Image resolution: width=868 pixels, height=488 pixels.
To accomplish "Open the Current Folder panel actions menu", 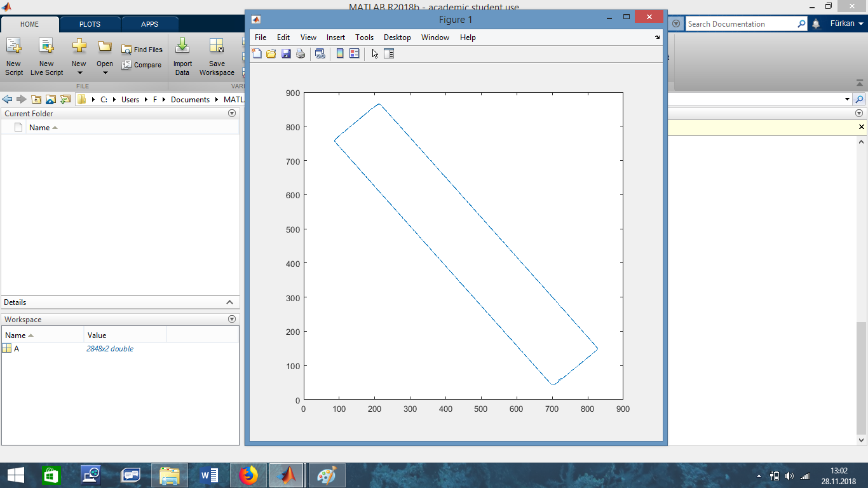I will click(232, 114).
